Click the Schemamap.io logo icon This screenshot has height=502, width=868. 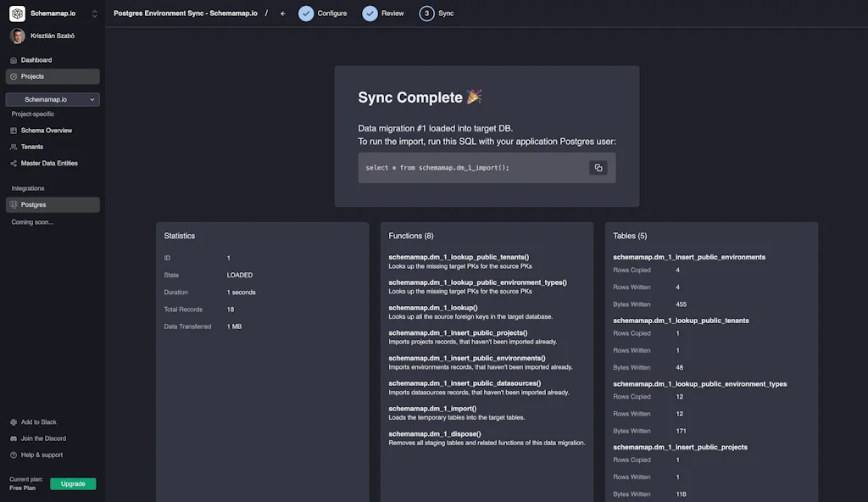17,14
